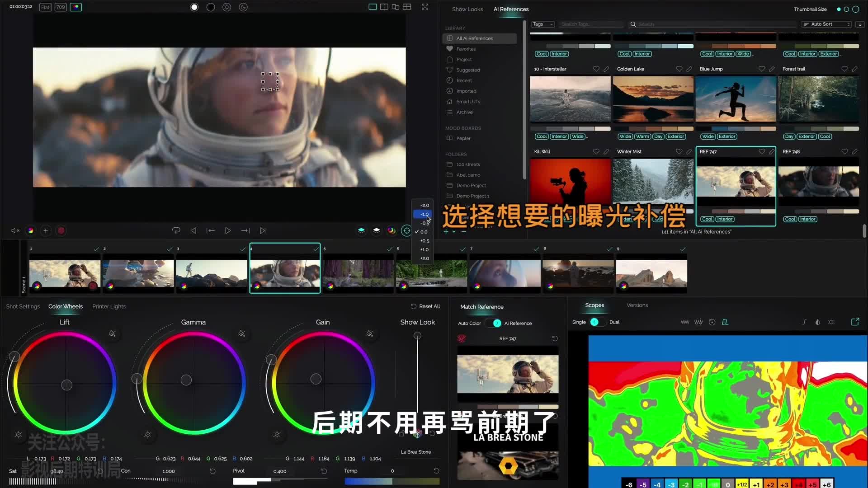
Task: Reset the REF 747 match reference
Action: pyautogui.click(x=555, y=339)
